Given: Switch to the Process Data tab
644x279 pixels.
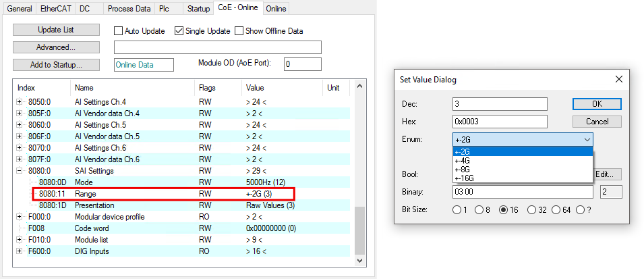Looking at the screenshot, I should pyautogui.click(x=129, y=9).
